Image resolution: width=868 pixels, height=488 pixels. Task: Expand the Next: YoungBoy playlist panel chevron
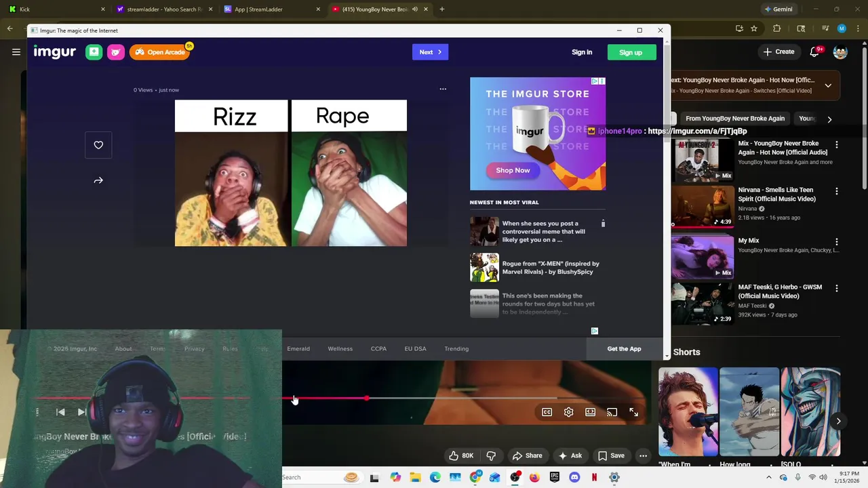click(828, 85)
